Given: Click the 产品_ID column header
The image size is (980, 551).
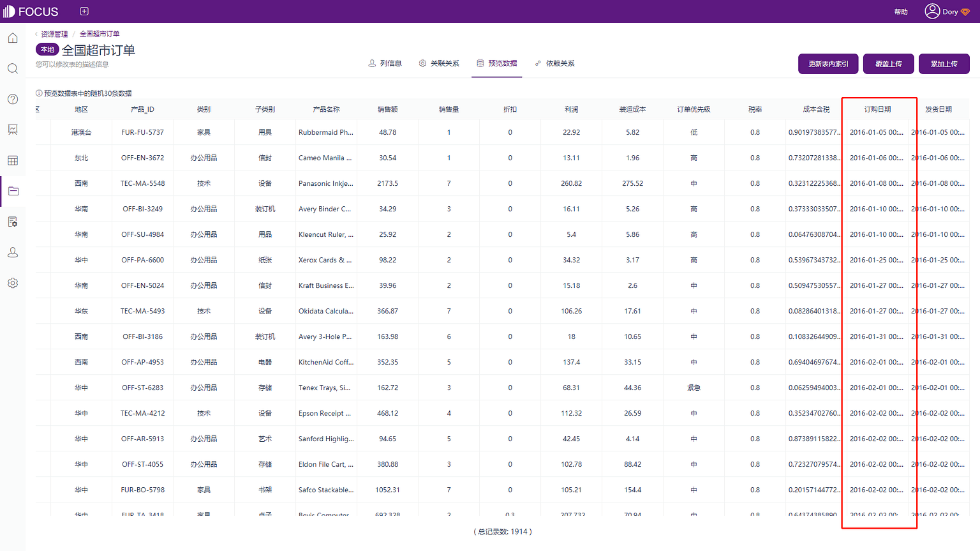Looking at the screenshot, I should click(x=142, y=109).
